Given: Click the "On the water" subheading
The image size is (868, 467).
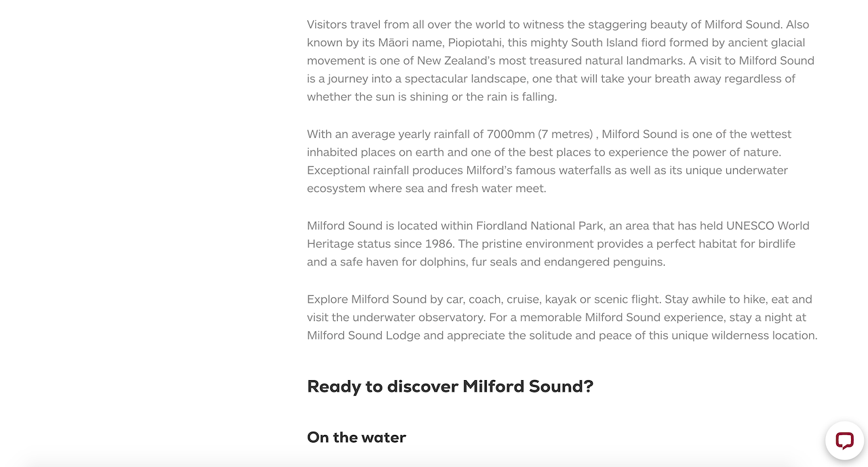Looking at the screenshot, I should pos(357,437).
